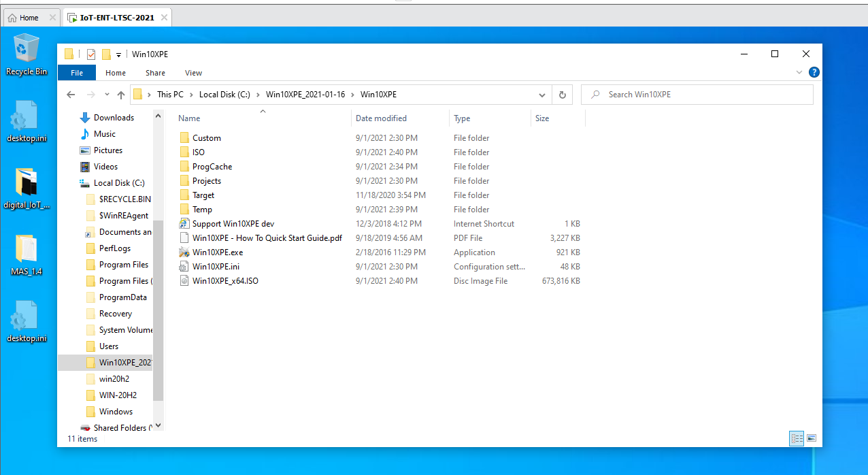Switch to the IoT-ENT-LTSC-2021 VM tab
The height and width of the screenshot is (475, 868).
(x=117, y=18)
